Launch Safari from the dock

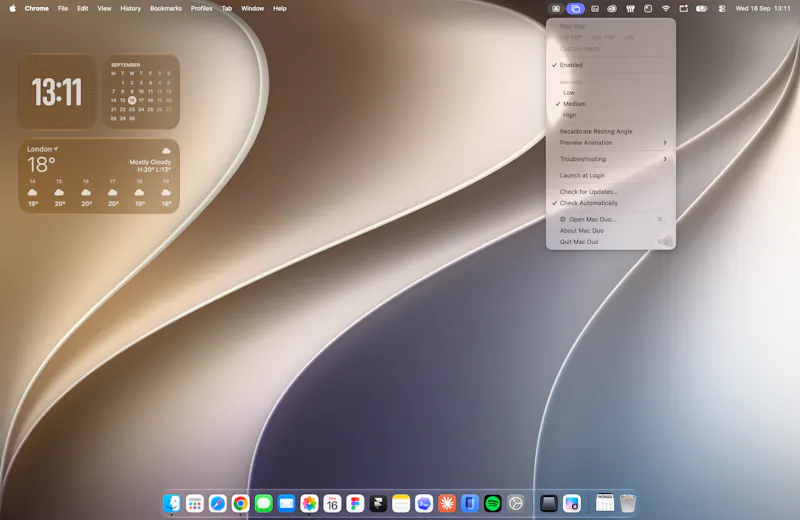pyautogui.click(x=217, y=504)
